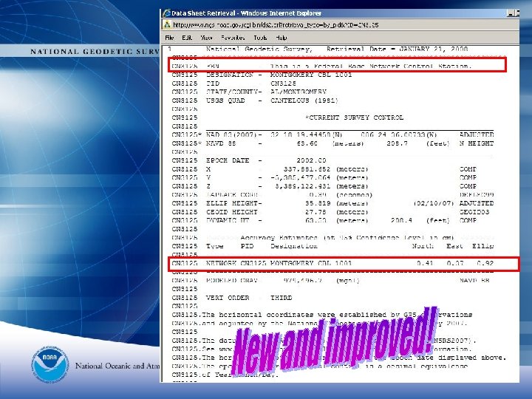Click the 'LAPLACE CORR' label

[x=232, y=195]
